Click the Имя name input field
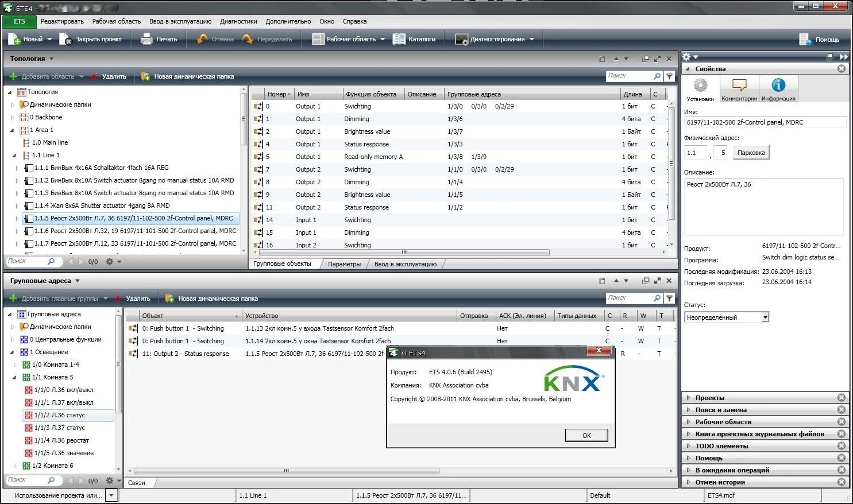This screenshot has width=853, height=504. pos(765,122)
